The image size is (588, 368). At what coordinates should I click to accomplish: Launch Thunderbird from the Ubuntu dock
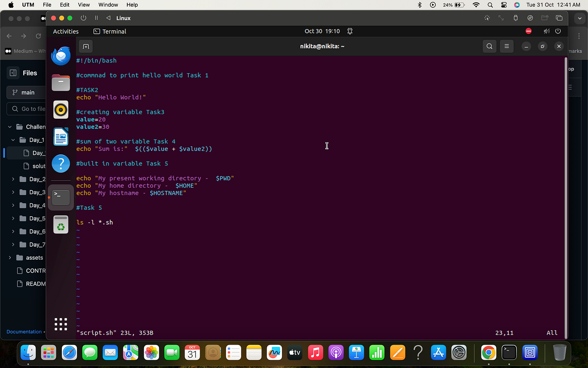tap(61, 55)
